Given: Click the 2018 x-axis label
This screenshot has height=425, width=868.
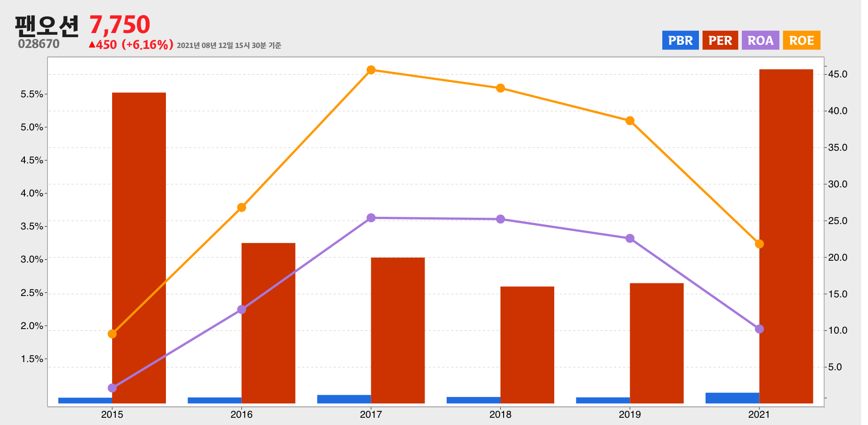Looking at the screenshot, I should (500, 414).
